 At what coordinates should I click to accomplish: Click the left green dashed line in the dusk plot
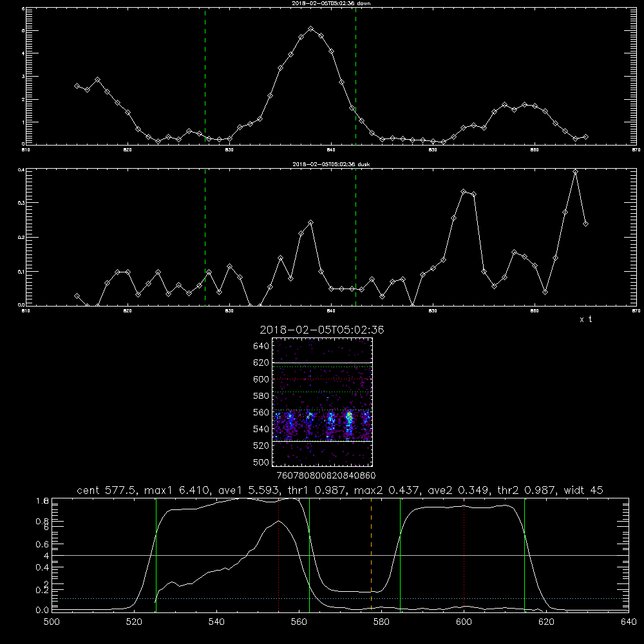[x=205, y=238]
